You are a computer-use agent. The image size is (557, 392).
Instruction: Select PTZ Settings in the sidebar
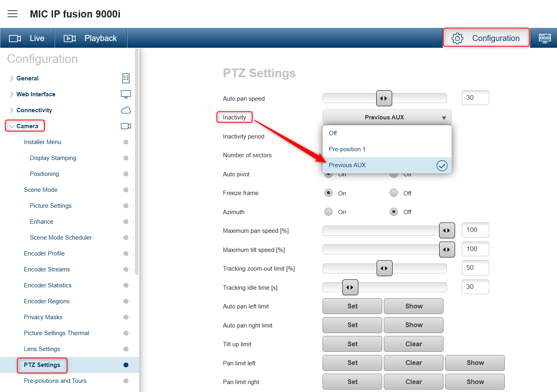click(42, 365)
